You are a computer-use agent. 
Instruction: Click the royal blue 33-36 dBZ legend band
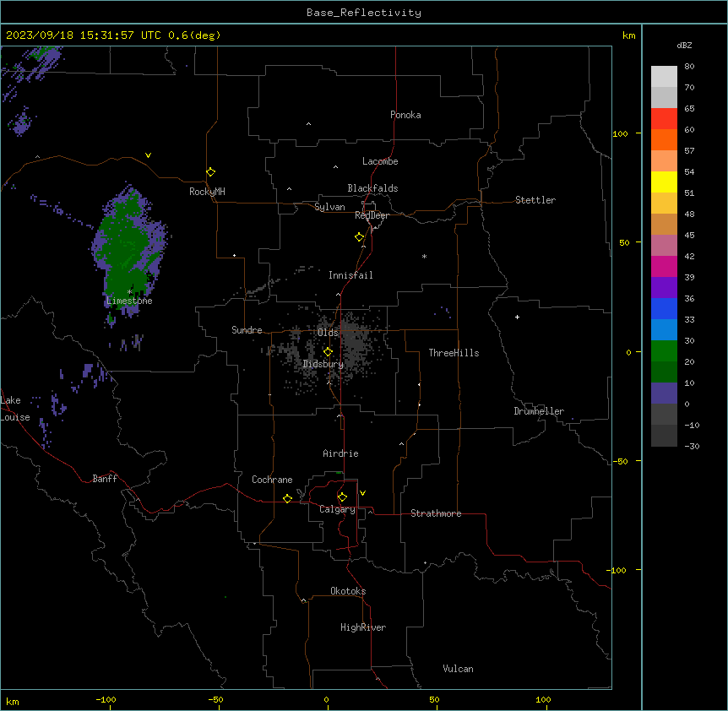(x=664, y=308)
